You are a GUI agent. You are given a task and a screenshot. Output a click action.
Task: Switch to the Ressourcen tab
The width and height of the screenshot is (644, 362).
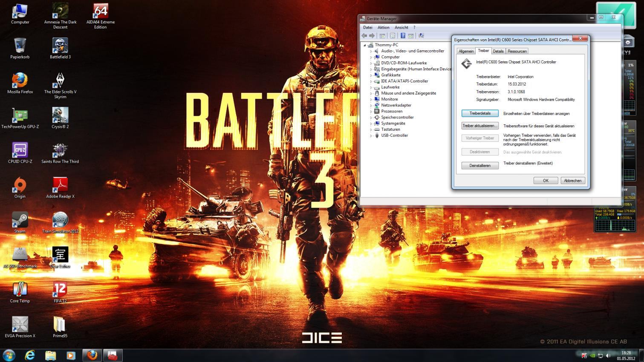pos(517,51)
